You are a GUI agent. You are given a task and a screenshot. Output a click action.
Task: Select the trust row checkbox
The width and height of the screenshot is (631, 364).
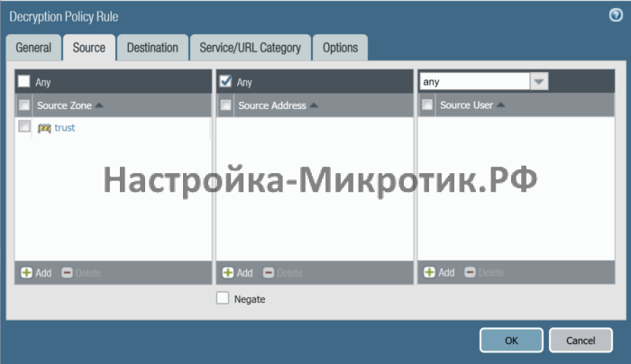(x=24, y=126)
